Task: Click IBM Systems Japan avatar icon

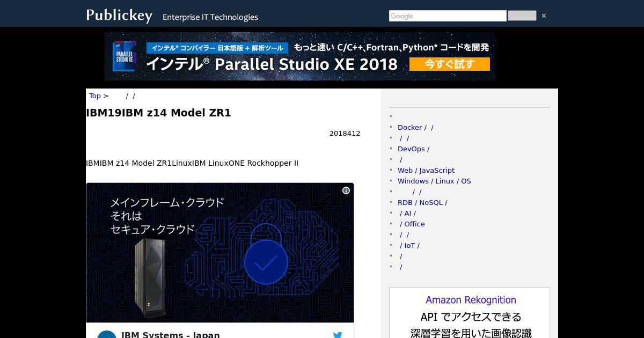Action: tap(107, 334)
